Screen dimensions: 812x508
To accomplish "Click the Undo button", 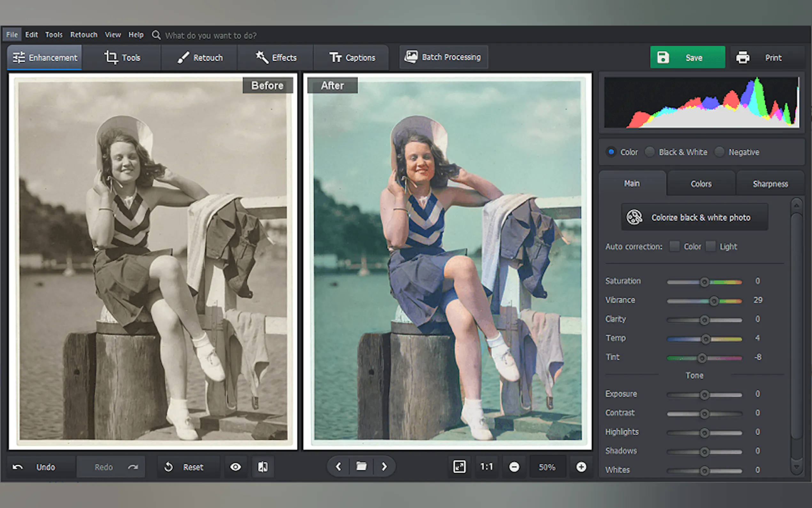I will [41, 467].
